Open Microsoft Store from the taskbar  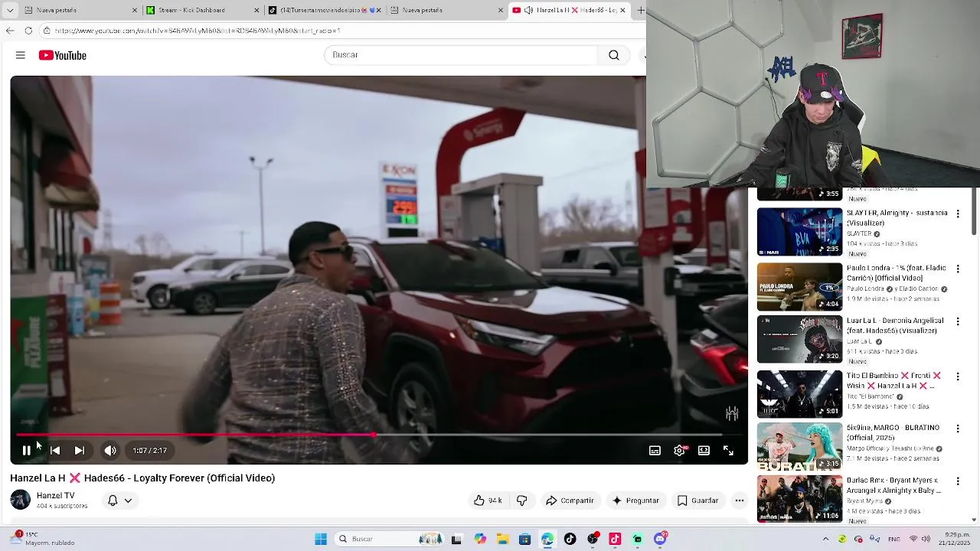(x=524, y=539)
